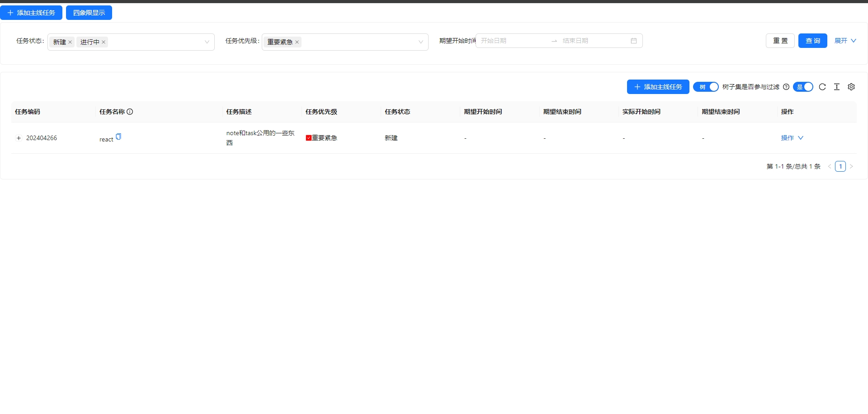Click the refresh icon in table toolbar

tap(822, 87)
